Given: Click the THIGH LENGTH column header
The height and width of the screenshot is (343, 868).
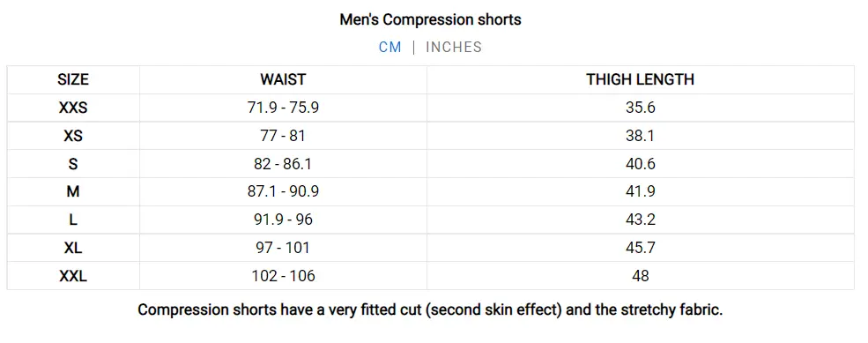Looking at the screenshot, I should 641,79.
